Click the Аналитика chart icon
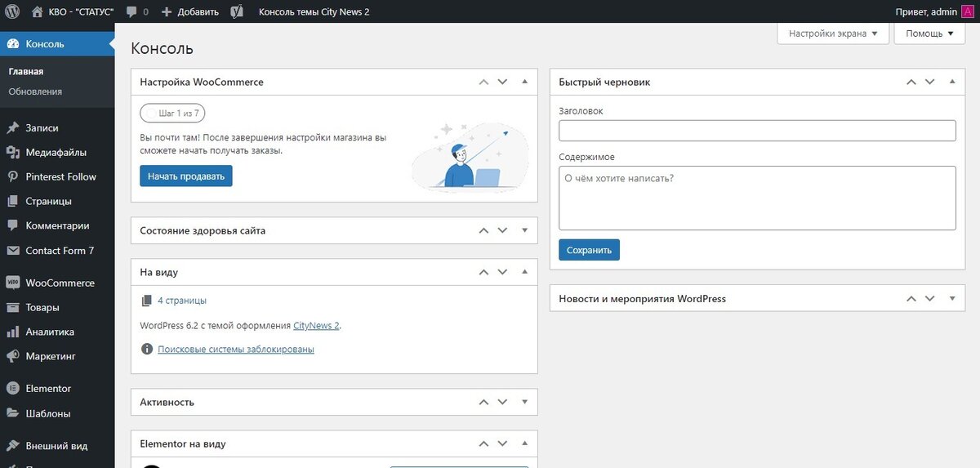 pos(12,332)
